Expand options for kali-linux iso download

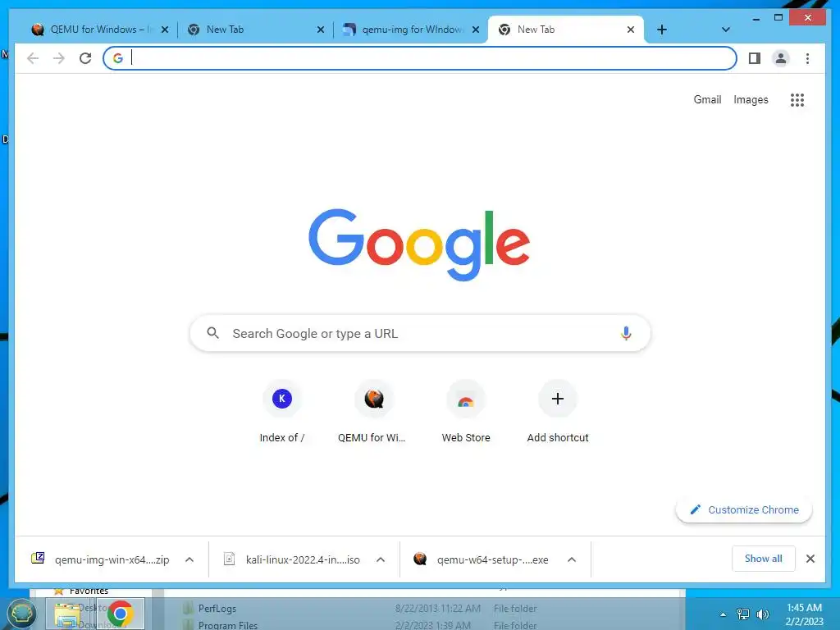[381, 559]
